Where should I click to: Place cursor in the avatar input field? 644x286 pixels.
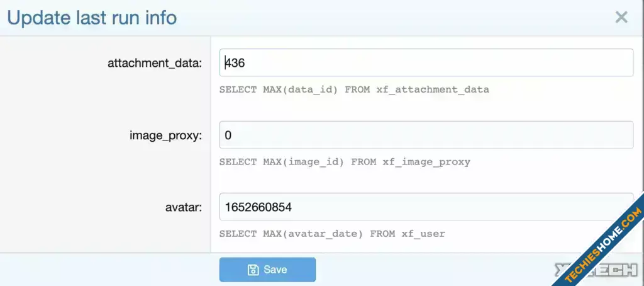coord(426,207)
